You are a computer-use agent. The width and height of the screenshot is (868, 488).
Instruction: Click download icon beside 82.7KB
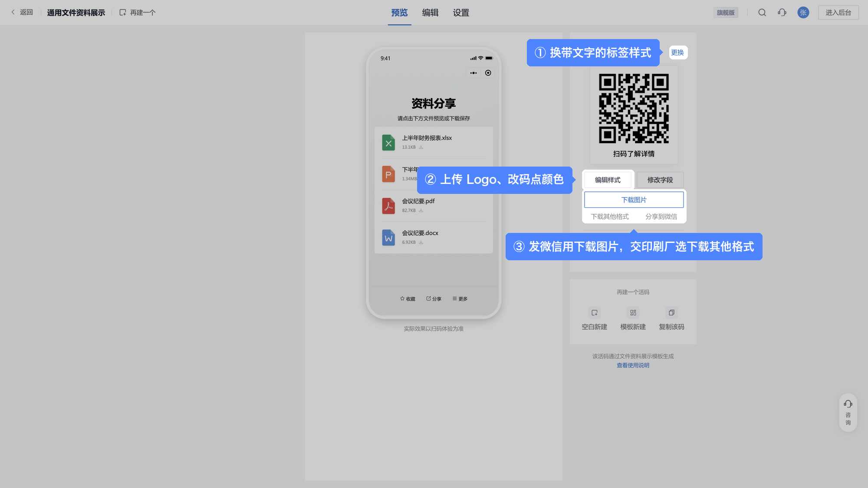421,210
